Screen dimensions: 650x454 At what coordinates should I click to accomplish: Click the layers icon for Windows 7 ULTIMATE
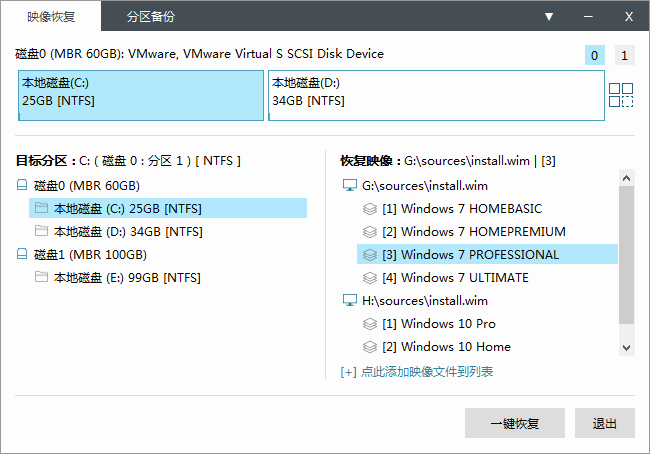[369, 277]
